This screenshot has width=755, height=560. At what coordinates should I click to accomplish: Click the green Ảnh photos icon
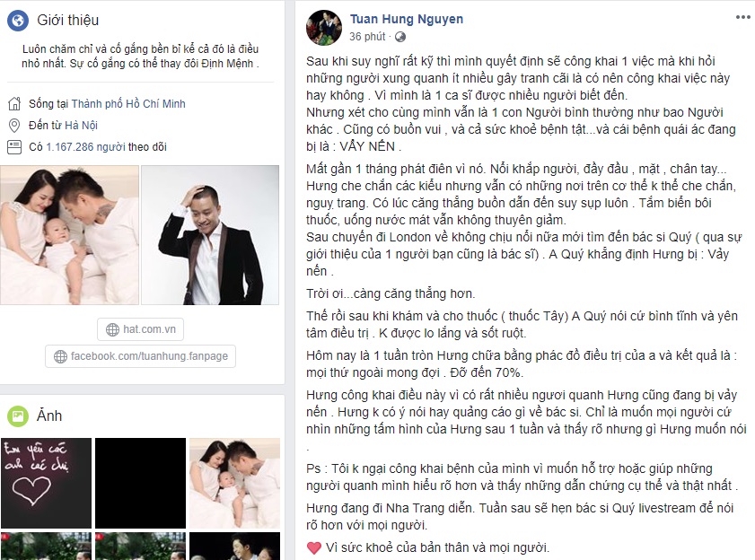coord(18,416)
